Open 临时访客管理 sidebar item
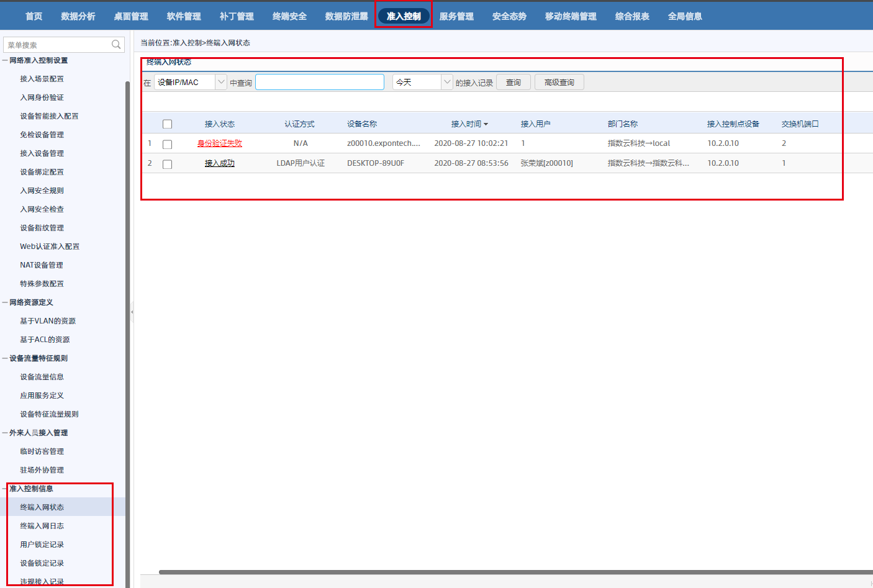 coord(42,451)
